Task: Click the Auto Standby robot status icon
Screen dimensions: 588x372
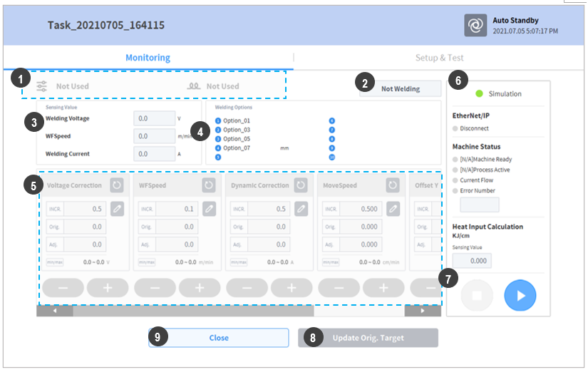Action: 475,25
